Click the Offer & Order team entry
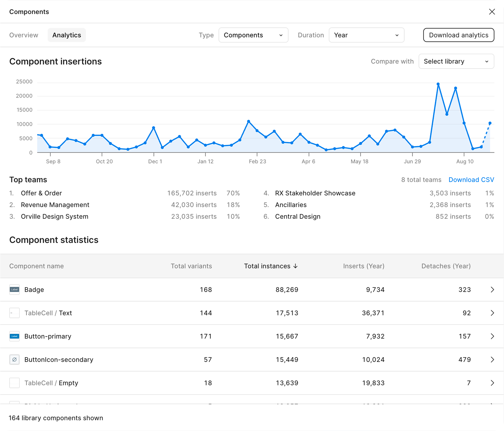 pos(41,193)
